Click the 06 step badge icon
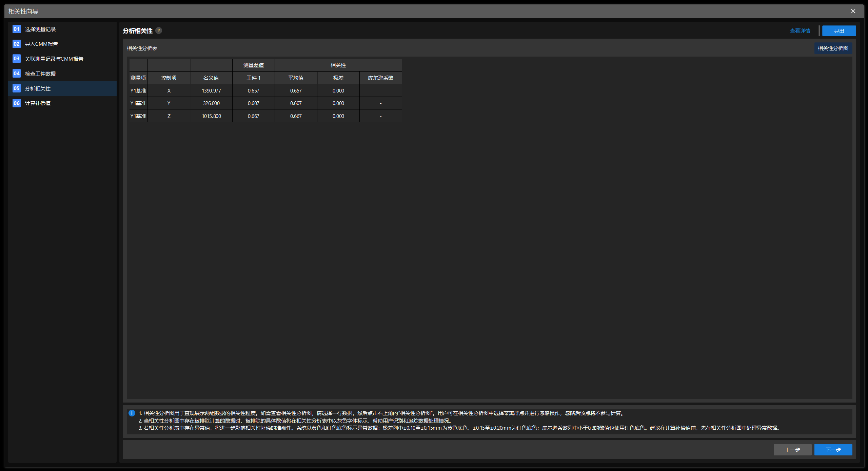 17,103
